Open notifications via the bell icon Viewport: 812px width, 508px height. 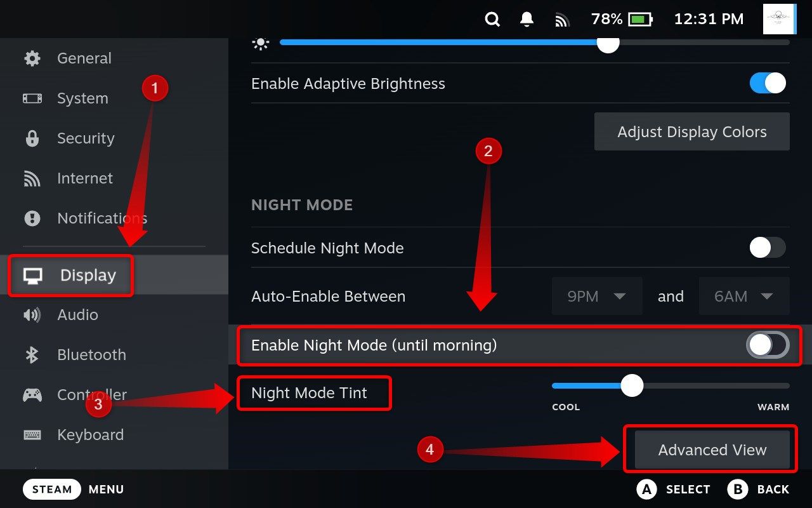click(x=527, y=20)
